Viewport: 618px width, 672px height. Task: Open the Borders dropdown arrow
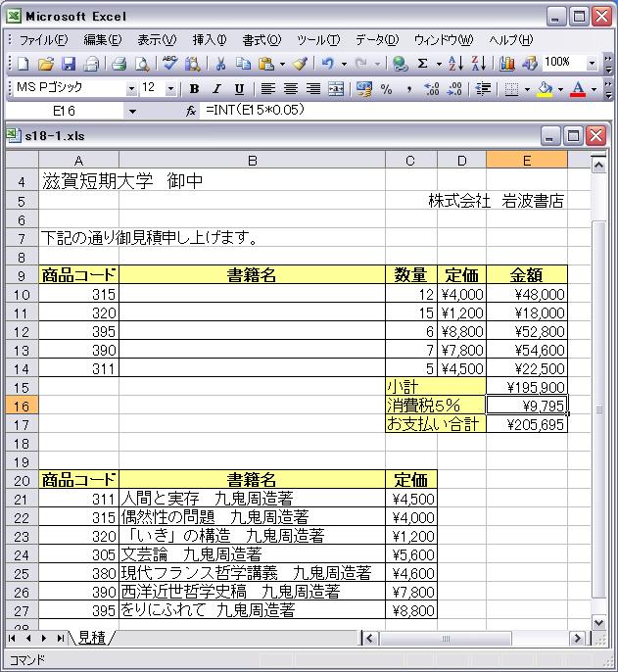(x=527, y=89)
